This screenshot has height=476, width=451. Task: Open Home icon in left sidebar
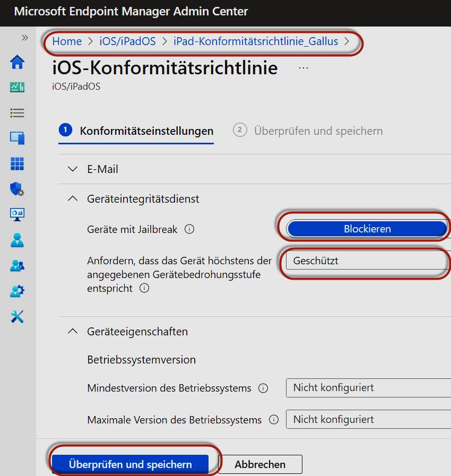tap(18, 62)
